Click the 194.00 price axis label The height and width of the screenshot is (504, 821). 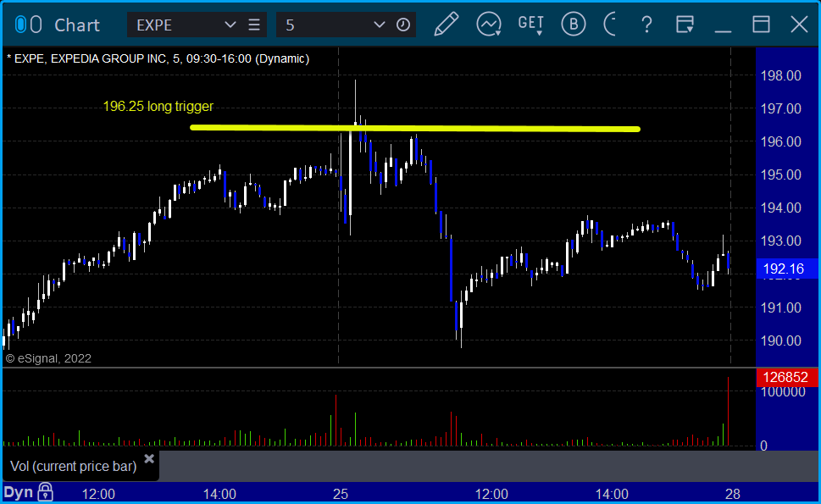click(x=780, y=208)
